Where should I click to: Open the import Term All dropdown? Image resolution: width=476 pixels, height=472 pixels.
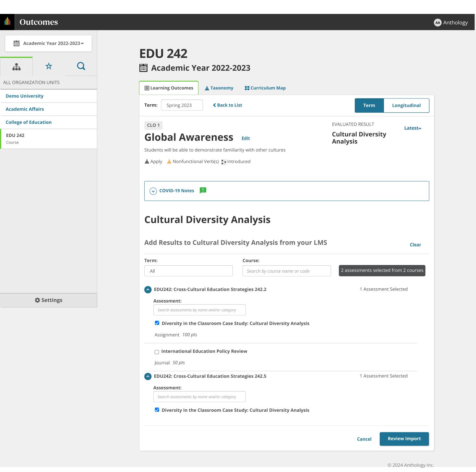(188, 271)
